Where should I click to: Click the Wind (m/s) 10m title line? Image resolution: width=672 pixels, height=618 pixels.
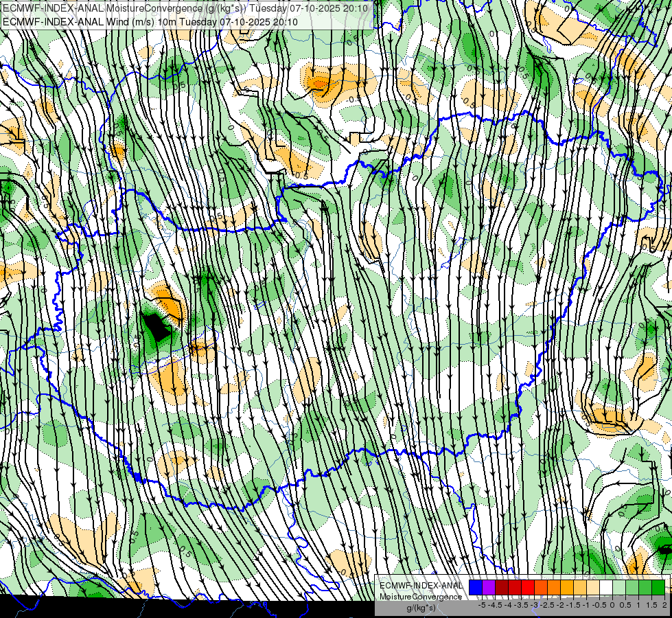point(150,22)
